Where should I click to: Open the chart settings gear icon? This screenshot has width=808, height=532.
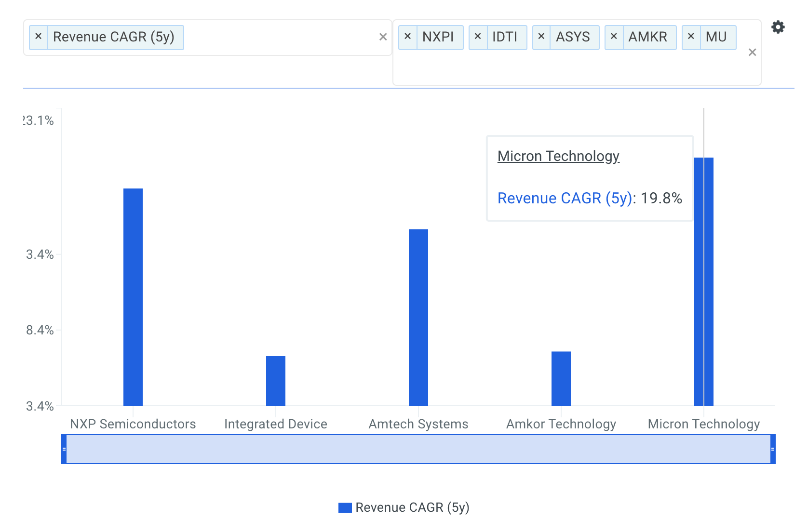pyautogui.click(x=778, y=27)
